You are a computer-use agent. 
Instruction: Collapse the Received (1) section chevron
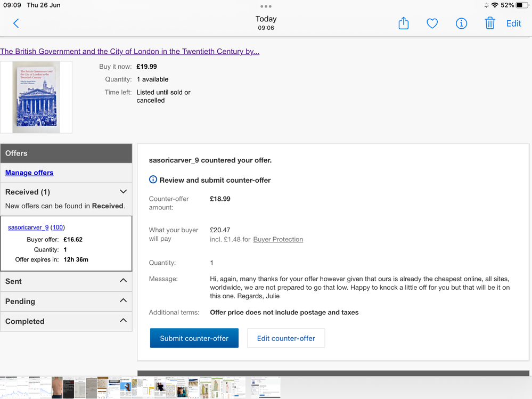pos(123,192)
